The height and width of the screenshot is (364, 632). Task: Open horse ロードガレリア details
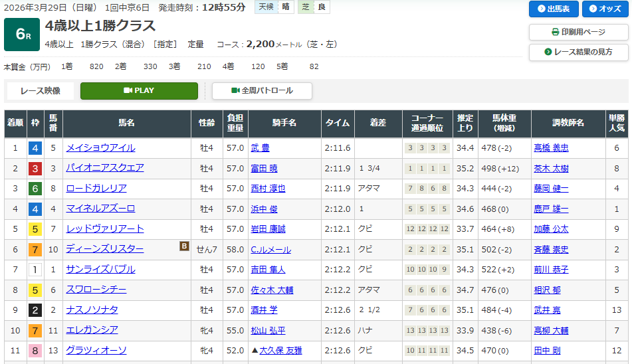96,189
